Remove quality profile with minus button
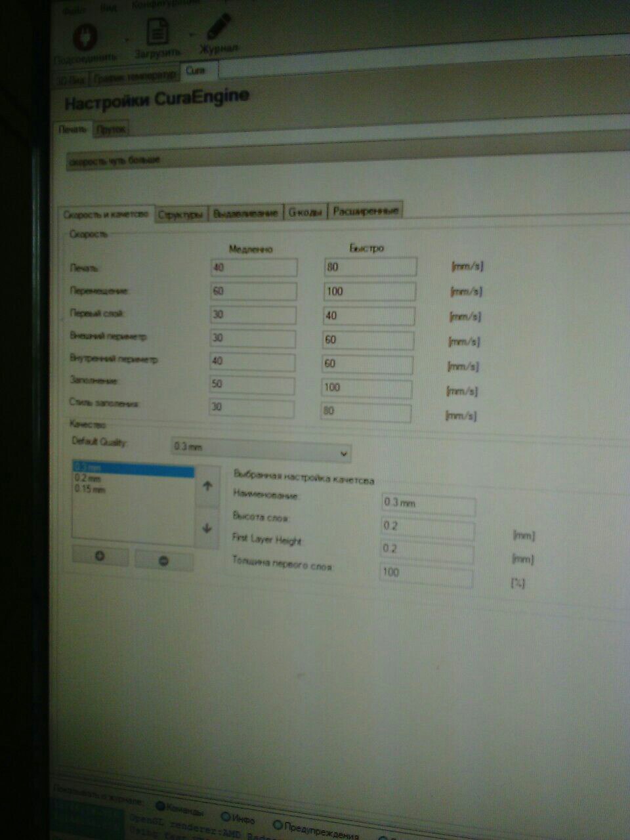 pos(164,561)
